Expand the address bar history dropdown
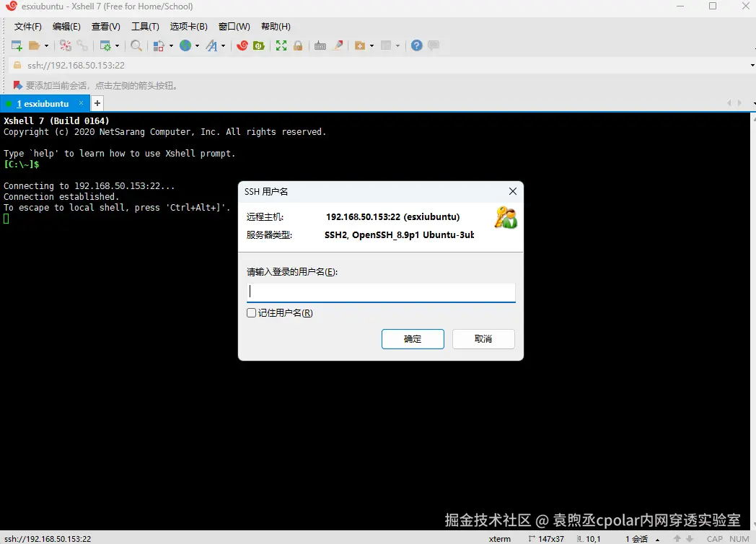This screenshot has height=544, width=756. coord(752,65)
